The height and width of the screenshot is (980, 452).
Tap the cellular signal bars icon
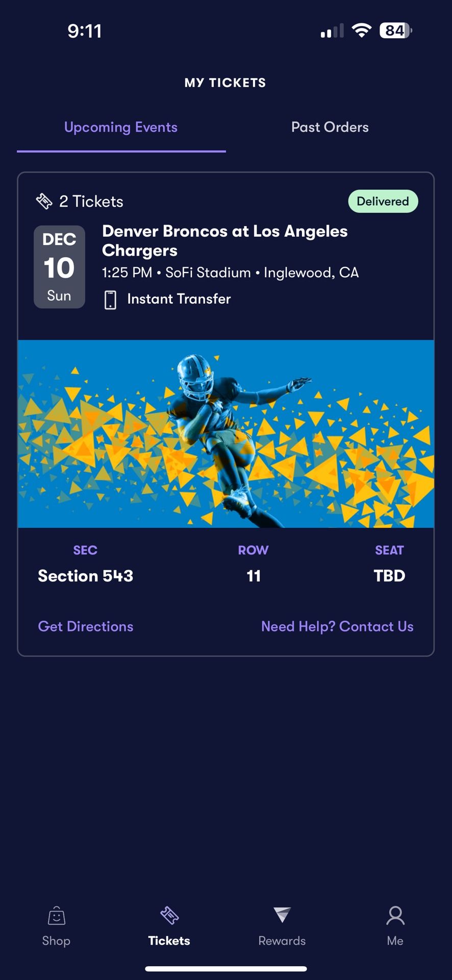[x=332, y=32]
